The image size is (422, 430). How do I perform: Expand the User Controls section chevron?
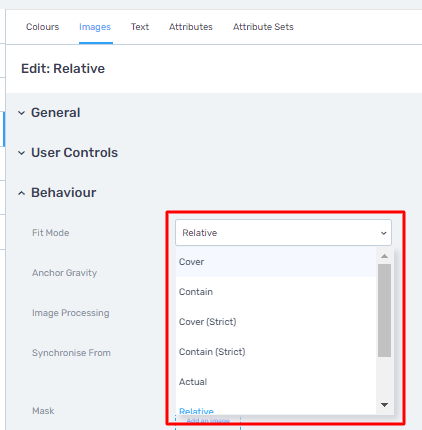click(22, 153)
